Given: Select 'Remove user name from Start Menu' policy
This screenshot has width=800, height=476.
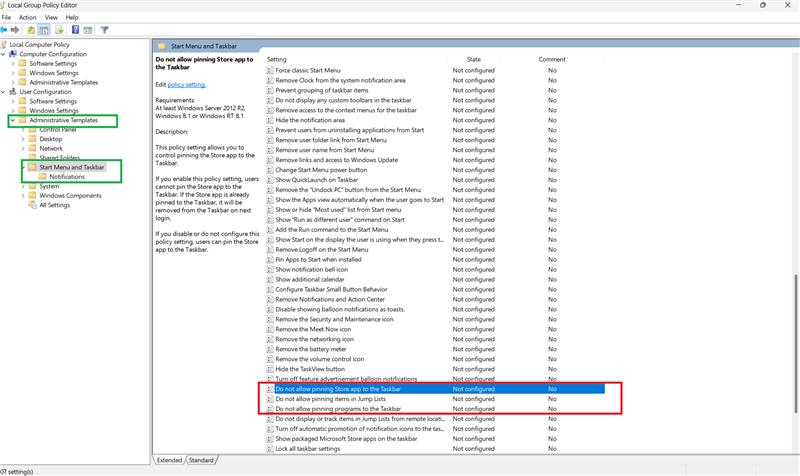Looking at the screenshot, I should coord(325,150).
